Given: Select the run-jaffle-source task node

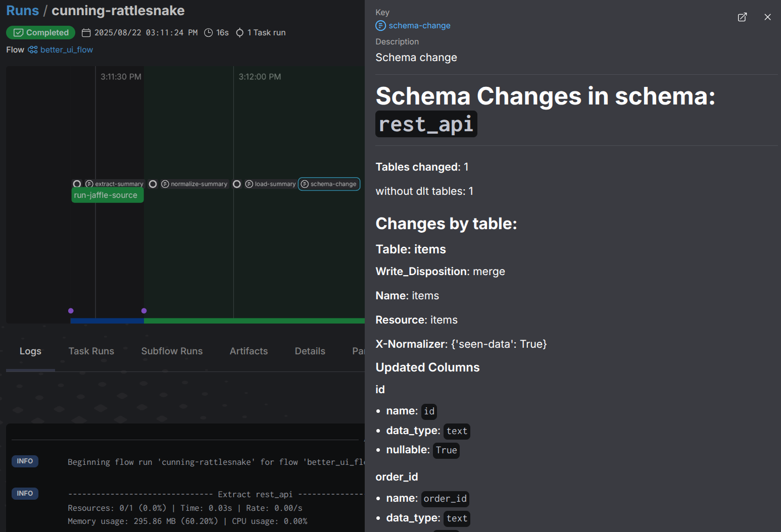Looking at the screenshot, I should [107, 195].
